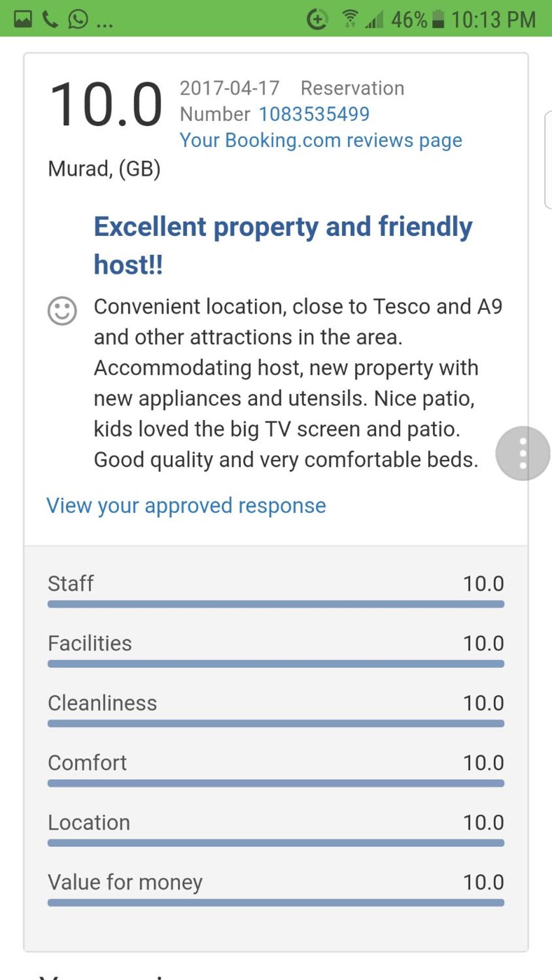Tap the battery indicator icon
The height and width of the screenshot is (980, 552).
pos(438,19)
